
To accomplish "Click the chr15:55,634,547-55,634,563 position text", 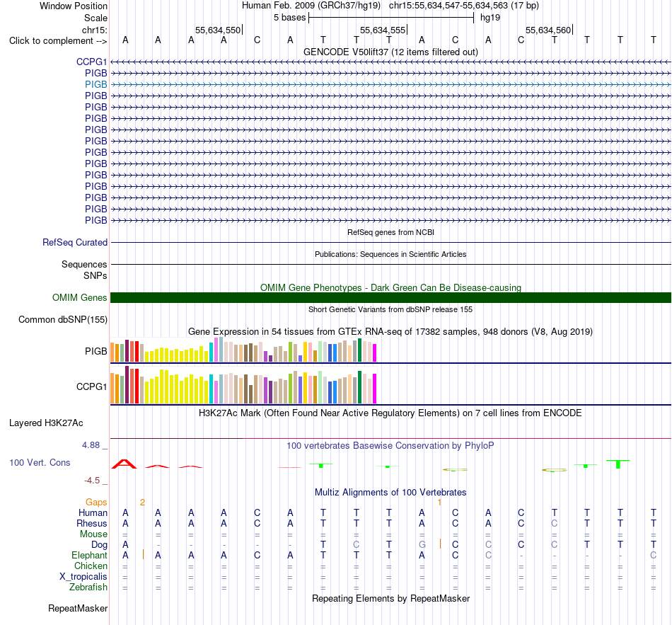I will click(x=464, y=6).
